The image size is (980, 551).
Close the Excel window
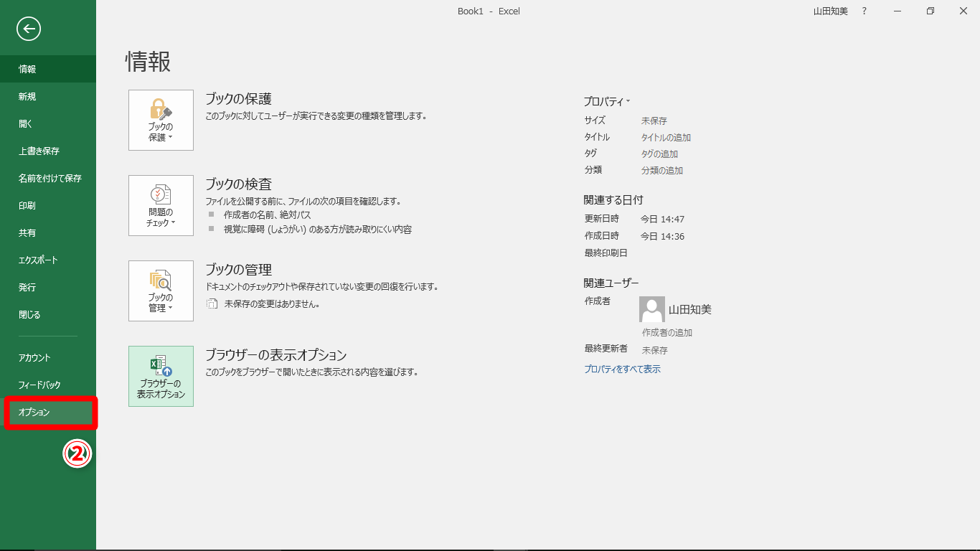963,11
